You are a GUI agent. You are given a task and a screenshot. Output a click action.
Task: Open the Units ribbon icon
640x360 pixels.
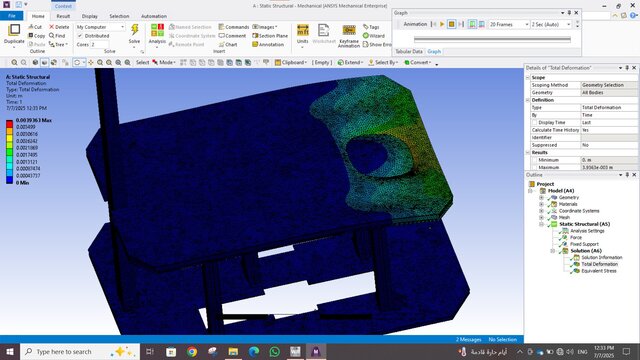click(302, 30)
